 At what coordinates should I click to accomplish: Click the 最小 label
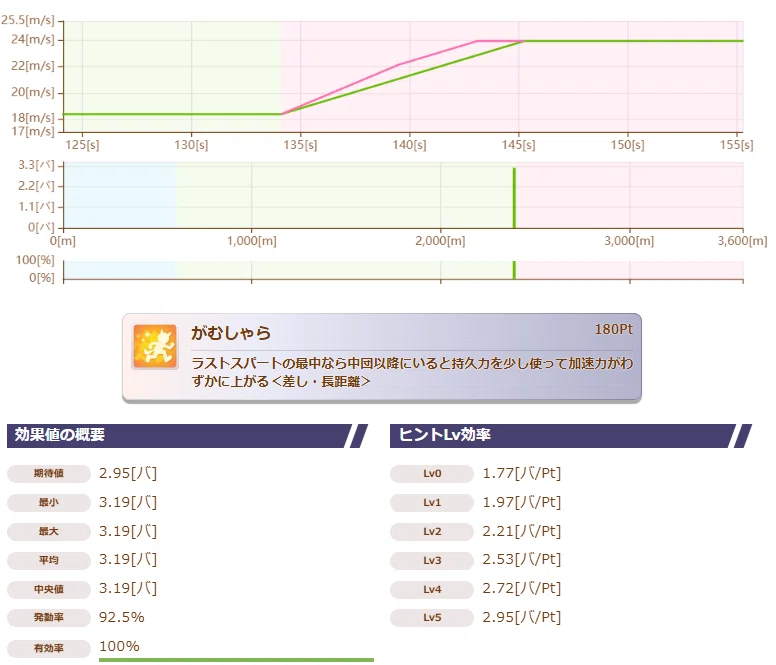(48, 503)
